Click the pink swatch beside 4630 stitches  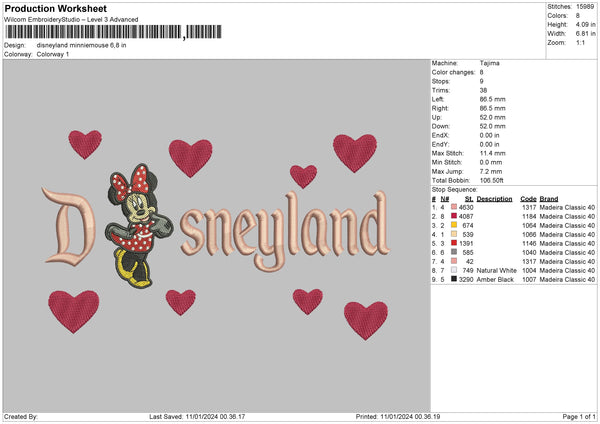[454, 207]
